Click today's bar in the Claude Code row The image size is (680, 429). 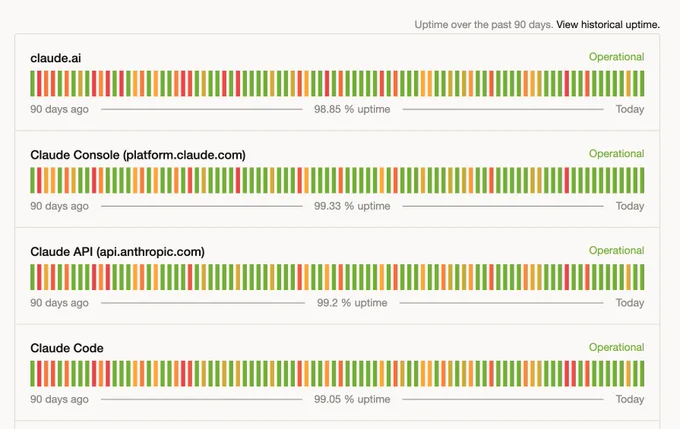click(x=642, y=373)
